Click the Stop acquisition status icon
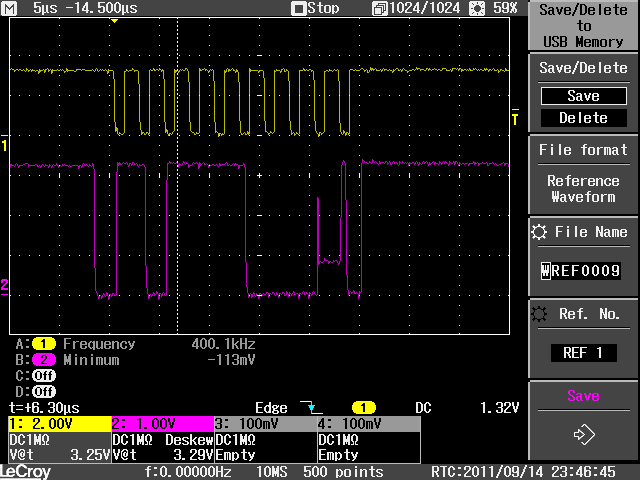640x480 pixels. (298, 9)
